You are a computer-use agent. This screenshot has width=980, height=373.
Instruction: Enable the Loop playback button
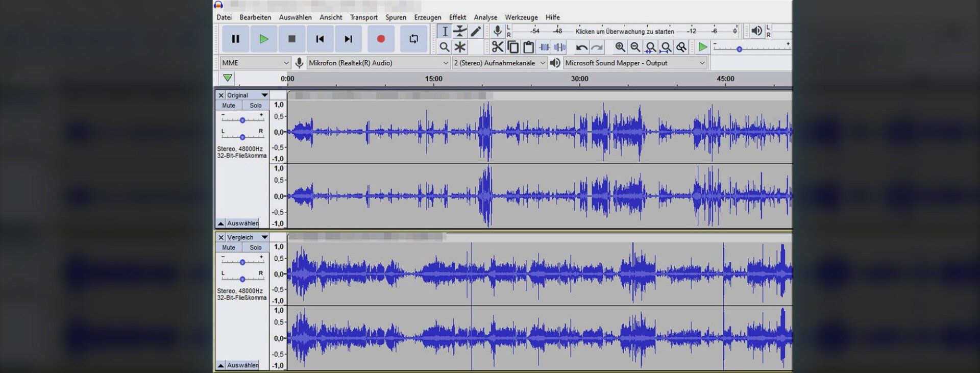tap(413, 39)
